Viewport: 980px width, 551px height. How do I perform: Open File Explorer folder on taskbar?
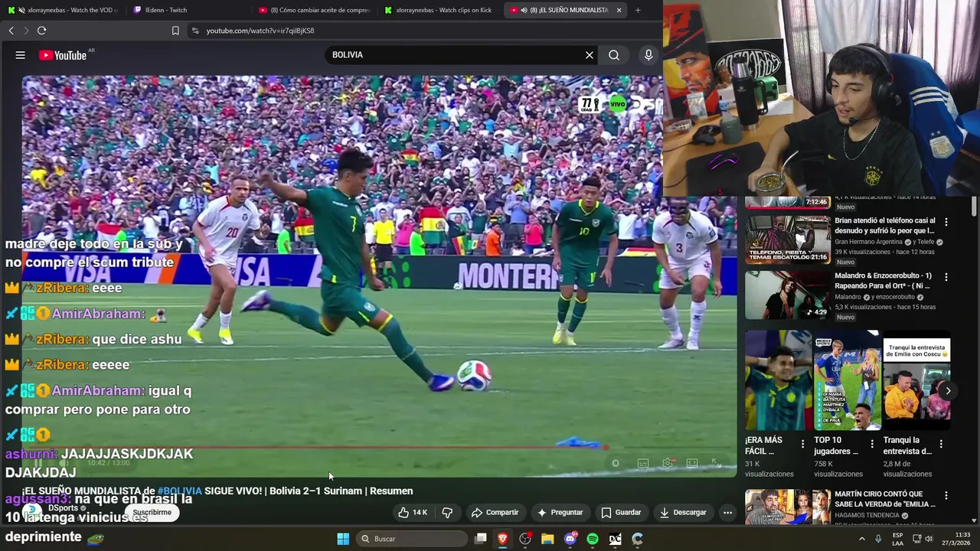point(547,539)
